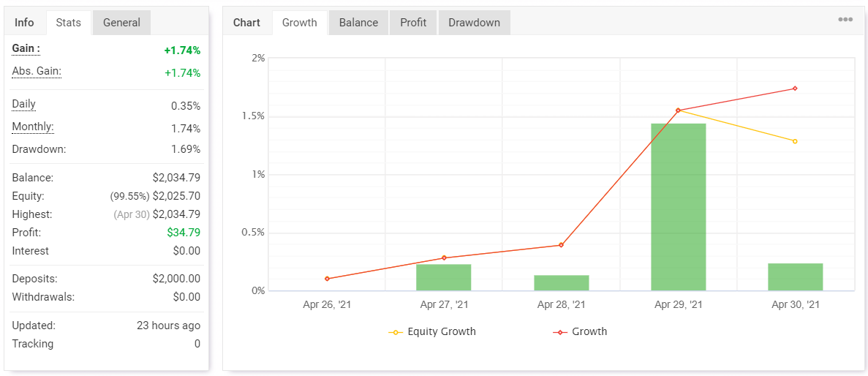Click the Monthly label link

coord(33,127)
